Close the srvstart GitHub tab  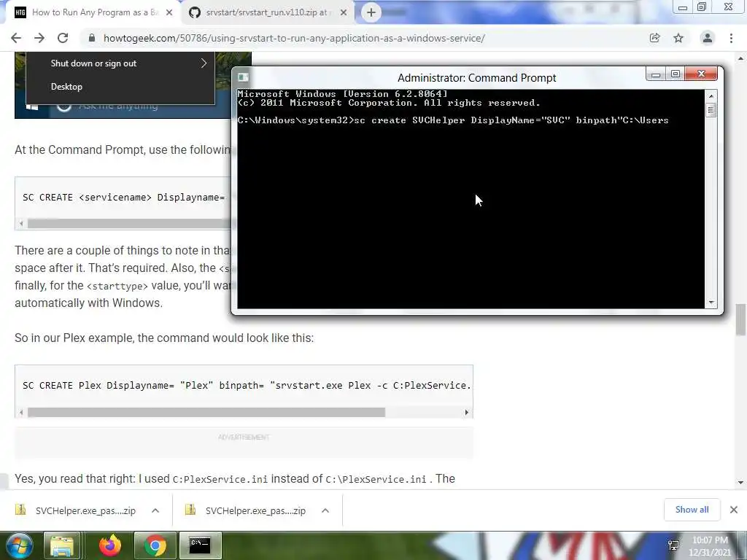[344, 12]
